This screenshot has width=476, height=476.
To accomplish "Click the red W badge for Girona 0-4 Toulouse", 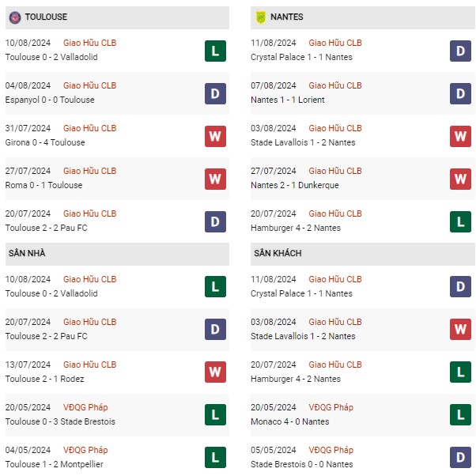I will [x=215, y=136].
